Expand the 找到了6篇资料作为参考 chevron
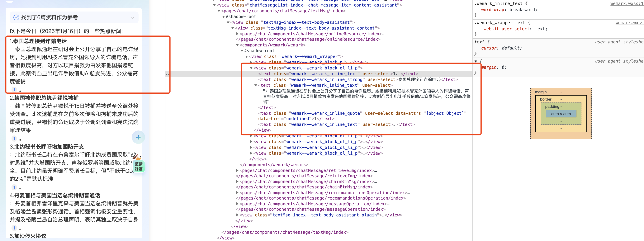The width and height of the screenshot is (644, 241). (x=132, y=17)
